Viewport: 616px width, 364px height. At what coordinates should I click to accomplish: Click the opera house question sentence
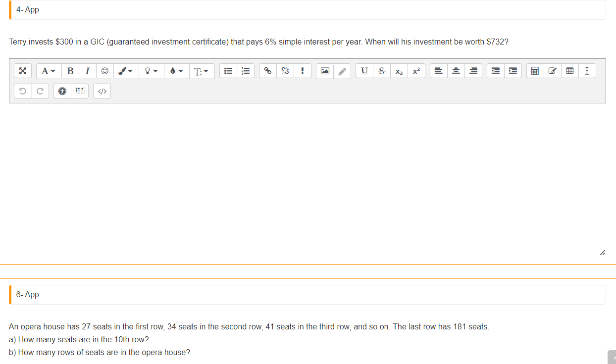coord(249,327)
